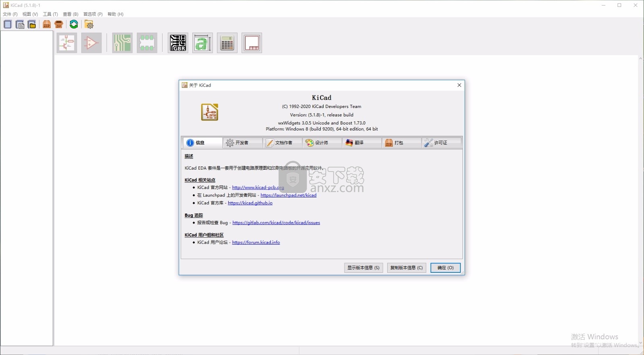Select the 信息 tab
The width and height of the screenshot is (644, 355).
(202, 143)
